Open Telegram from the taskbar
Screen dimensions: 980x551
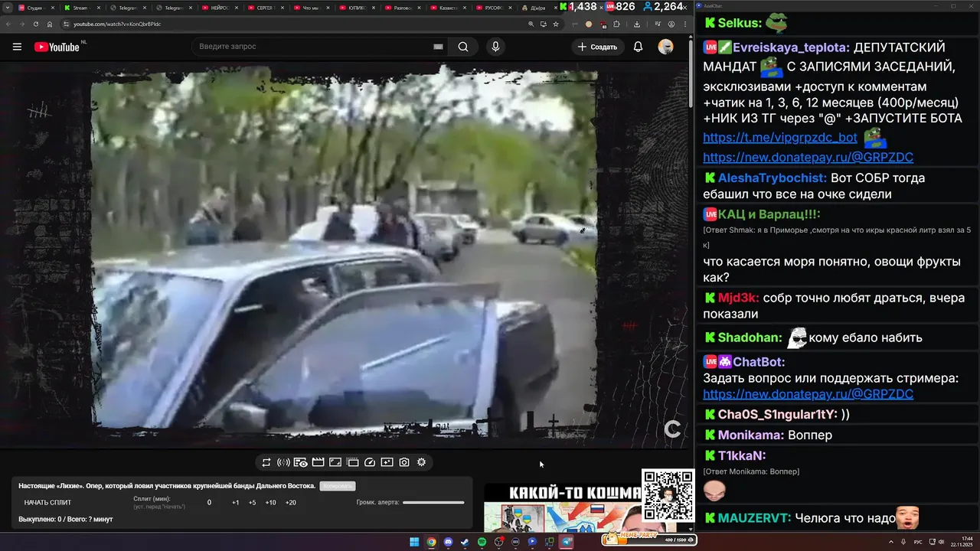pos(567,542)
